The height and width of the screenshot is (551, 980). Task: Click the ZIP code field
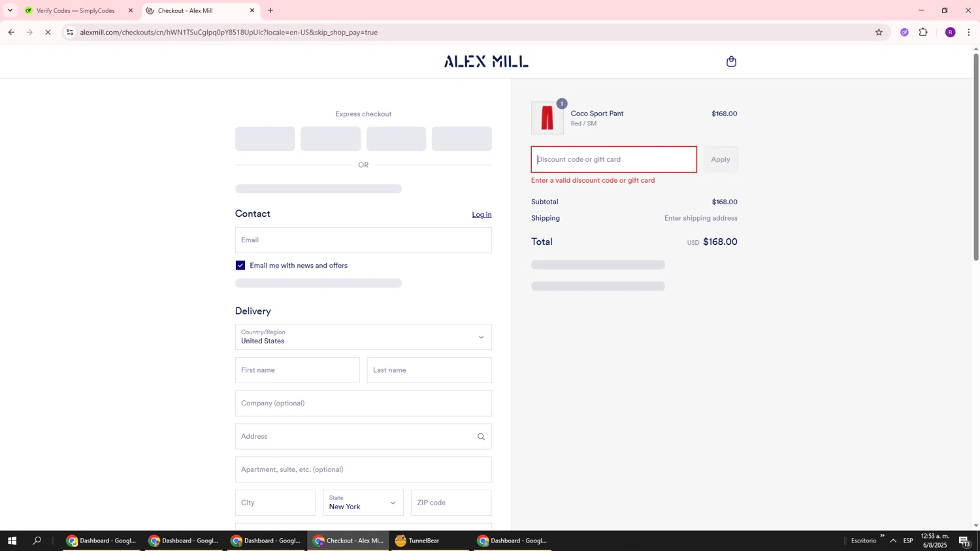[x=451, y=503]
